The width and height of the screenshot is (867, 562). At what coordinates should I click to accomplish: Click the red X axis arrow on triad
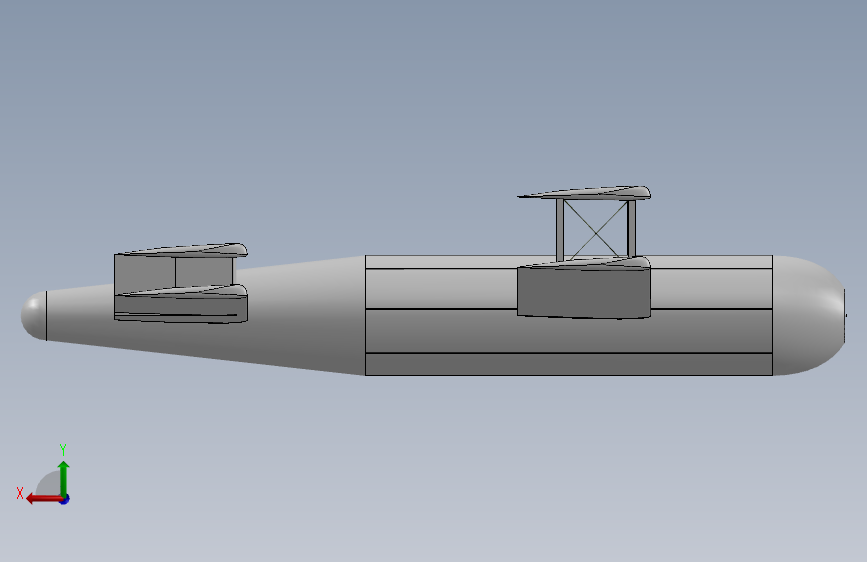(44, 499)
